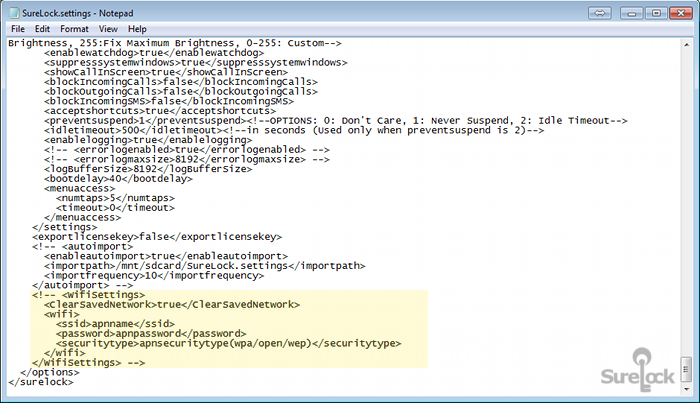Click the commented errorlogenabled line
The height and width of the screenshot is (403, 700).
pyautogui.click(x=187, y=150)
